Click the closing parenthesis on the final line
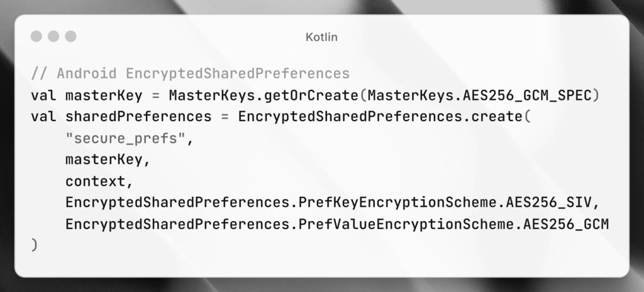Screen dimensions: 644x292 pyautogui.click(x=35, y=246)
